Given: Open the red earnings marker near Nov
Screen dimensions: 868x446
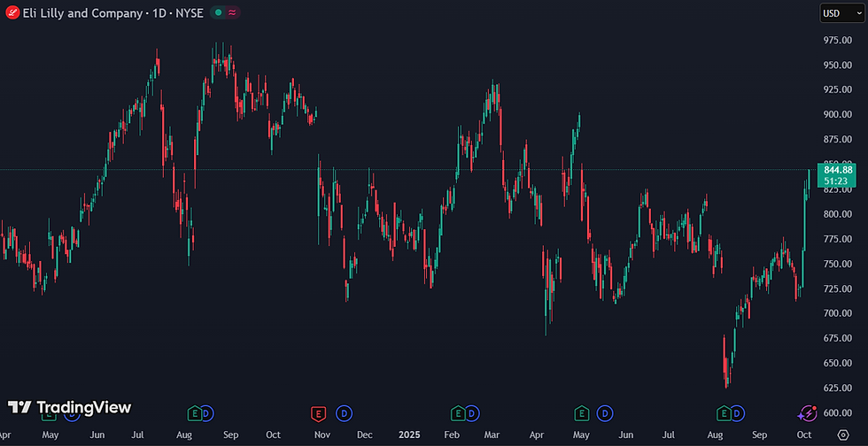Looking at the screenshot, I should click(x=318, y=412).
